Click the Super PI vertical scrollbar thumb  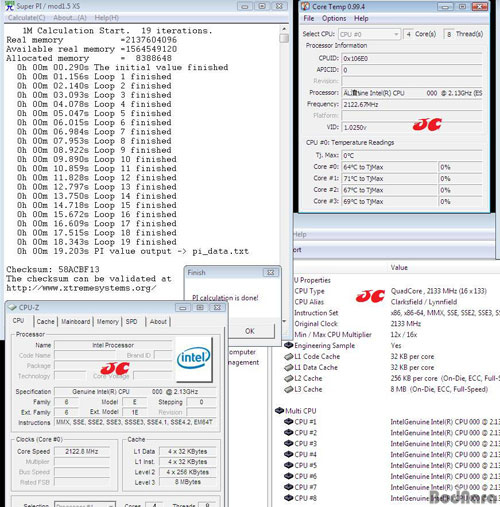click(284, 38)
